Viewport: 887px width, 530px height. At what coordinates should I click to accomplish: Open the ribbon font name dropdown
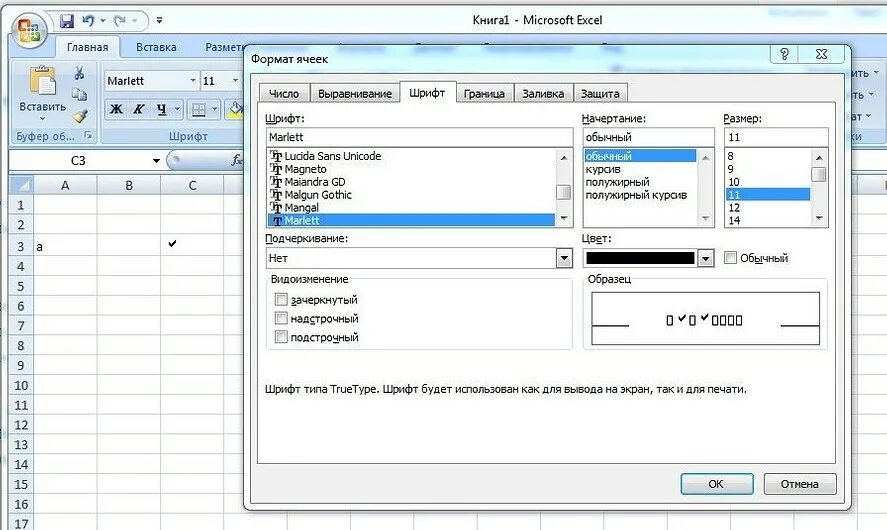(193, 81)
